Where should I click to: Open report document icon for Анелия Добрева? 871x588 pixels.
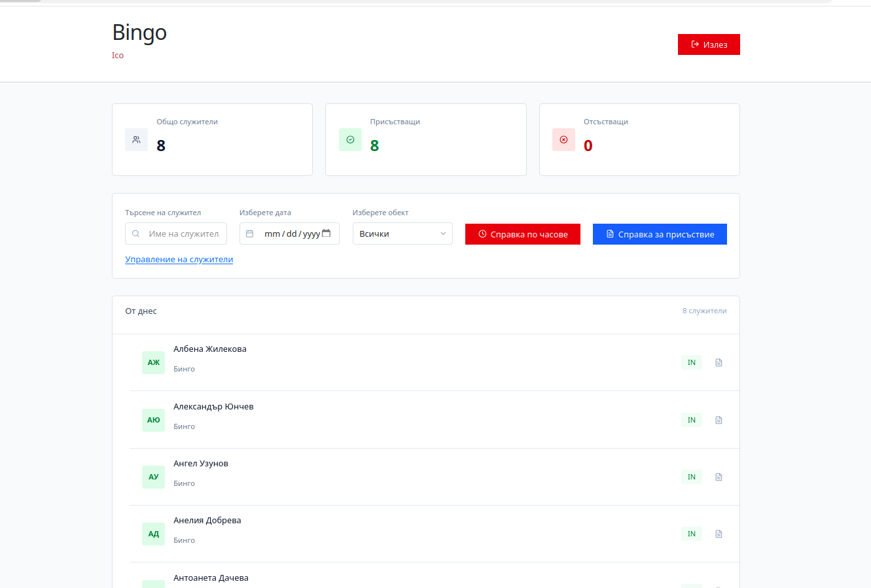pyautogui.click(x=719, y=534)
